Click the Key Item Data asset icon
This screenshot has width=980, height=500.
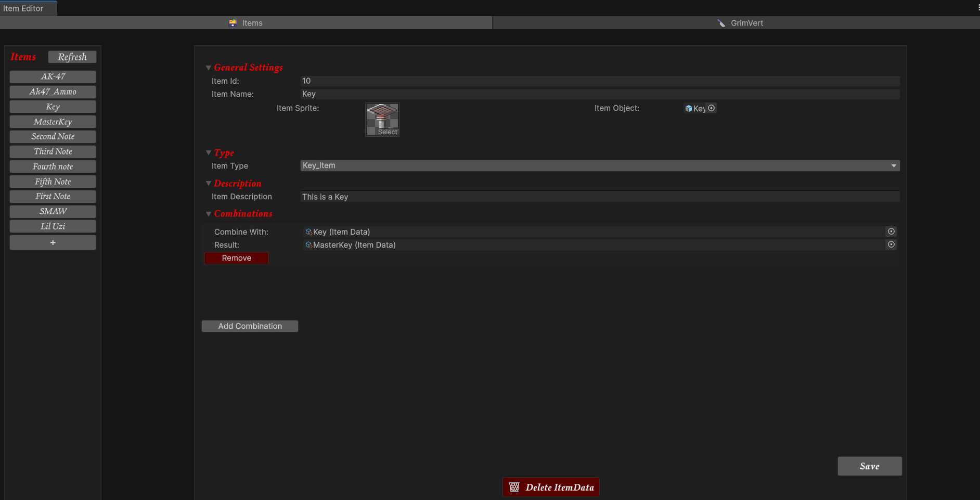(308, 232)
